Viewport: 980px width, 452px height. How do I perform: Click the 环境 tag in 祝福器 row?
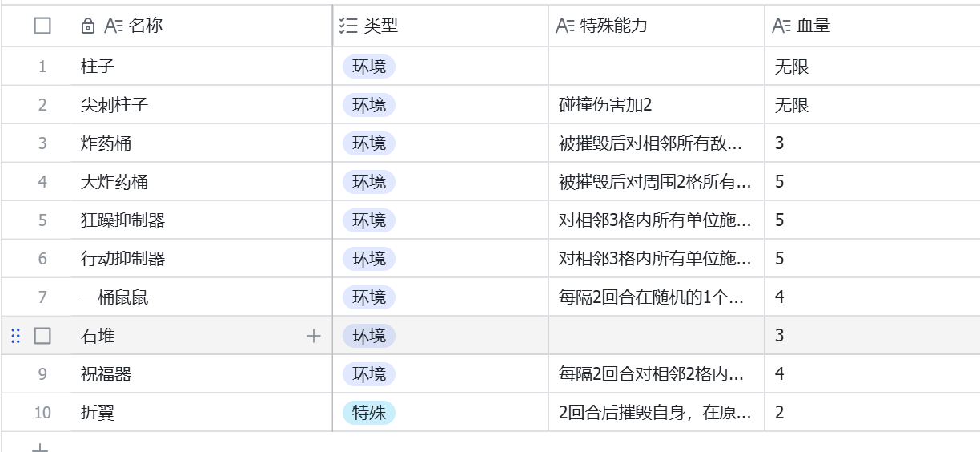[369, 374]
